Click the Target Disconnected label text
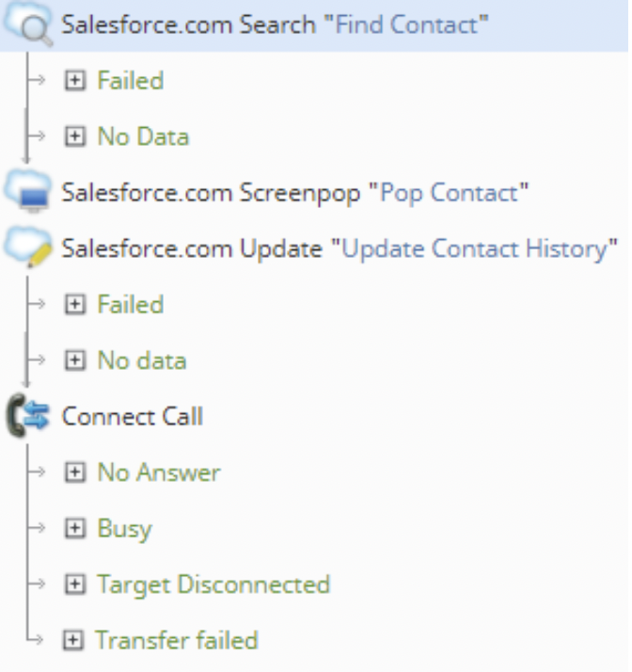The image size is (632, 672). click(213, 584)
